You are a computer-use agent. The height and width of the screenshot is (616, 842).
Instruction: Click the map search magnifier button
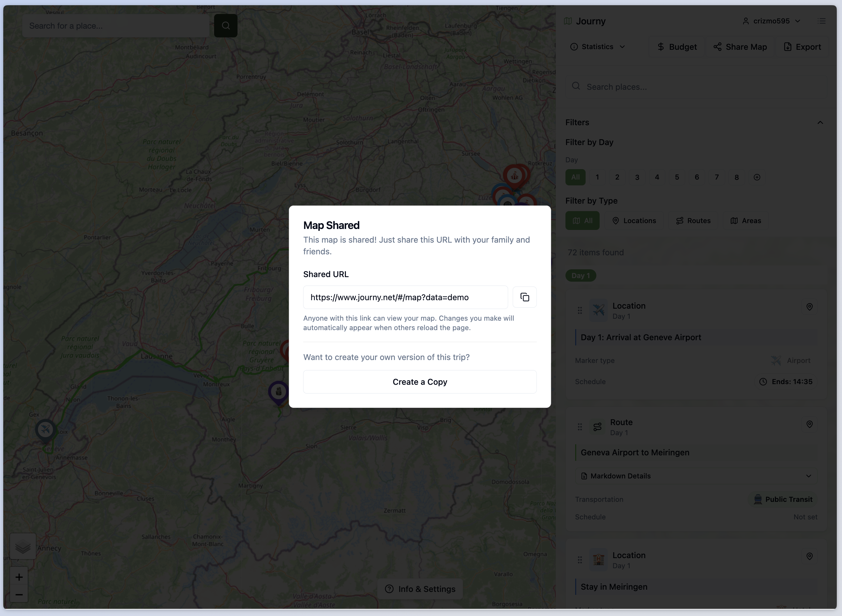coord(225,26)
